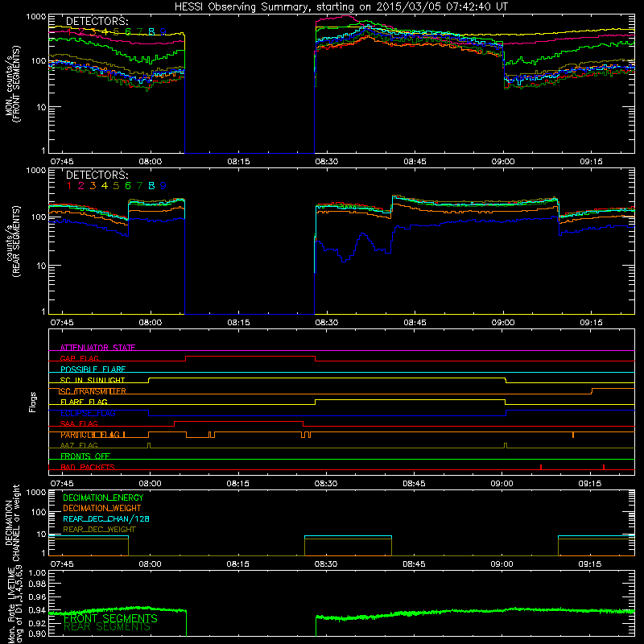Select detector 8 in rear segments legend

(x=151, y=186)
